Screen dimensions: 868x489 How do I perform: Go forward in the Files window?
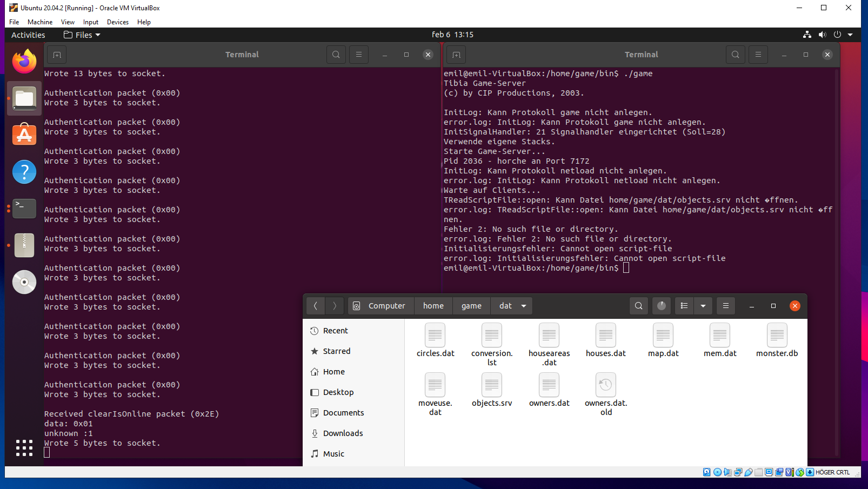point(335,306)
